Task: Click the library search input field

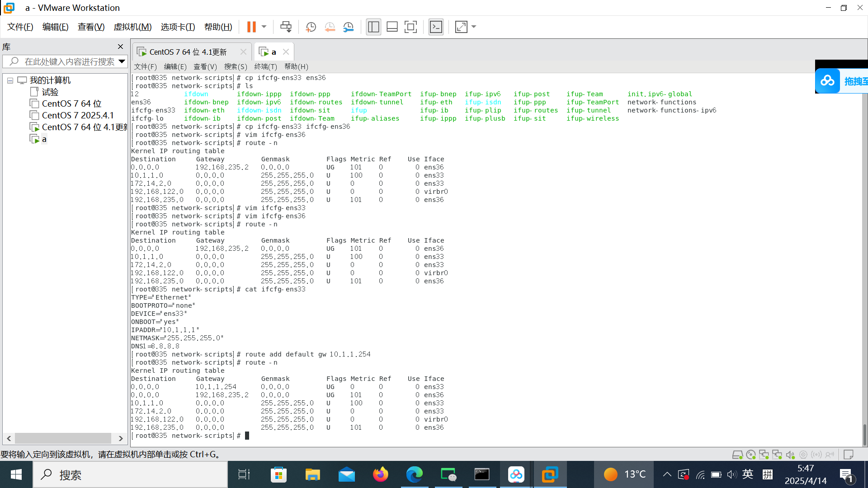Action: 68,61
